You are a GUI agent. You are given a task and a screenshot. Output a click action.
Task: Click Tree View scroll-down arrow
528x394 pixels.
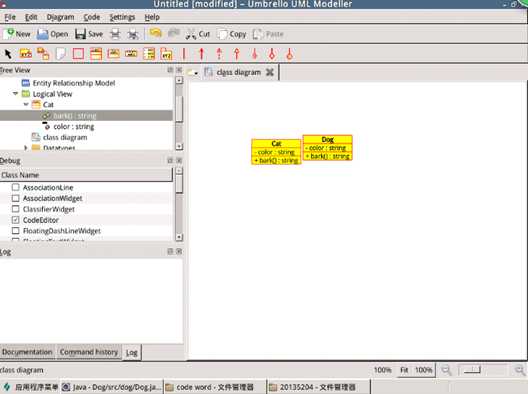pyautogui.click(x=179, y=146)
